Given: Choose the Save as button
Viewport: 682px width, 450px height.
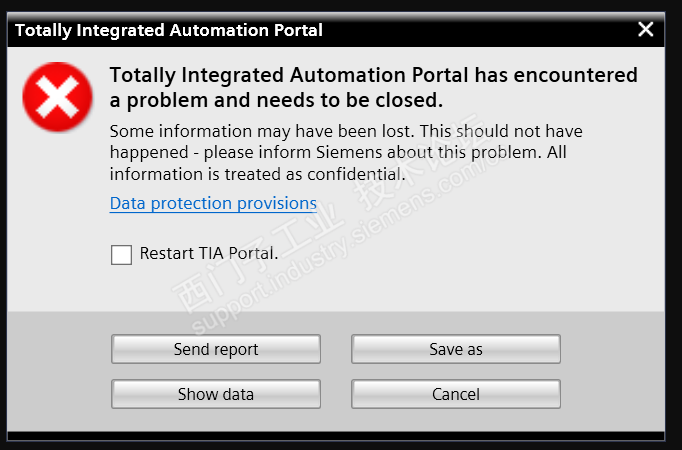Looking at the screenshot, I should coord(455,349).
